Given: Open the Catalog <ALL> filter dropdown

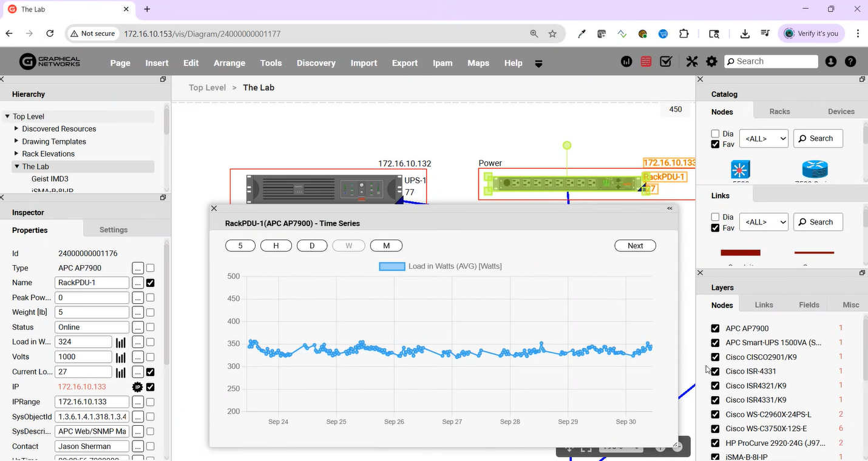Looking at the screenshot, I should point(764,138).
